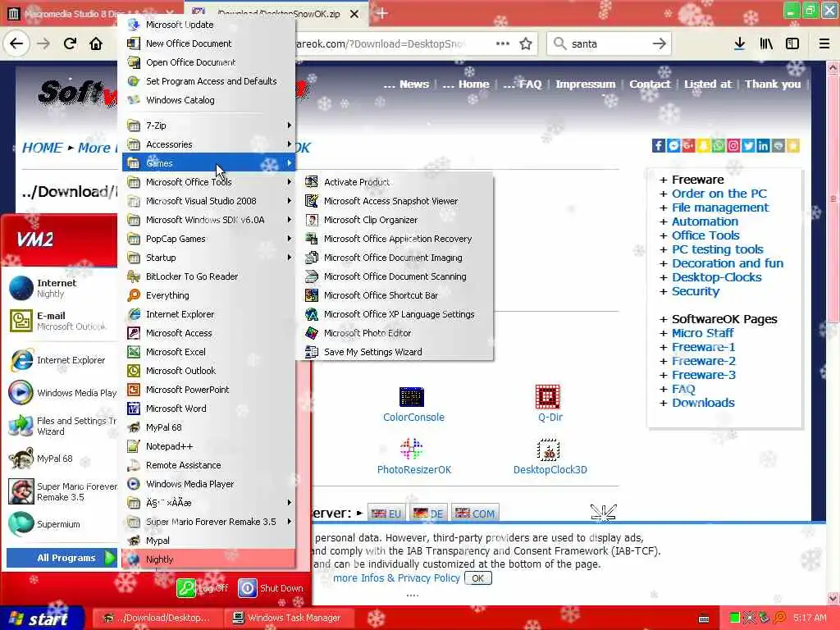Click the Everything search icon
Viewport: 840px width, 630px height.
[x=134, y=295]
